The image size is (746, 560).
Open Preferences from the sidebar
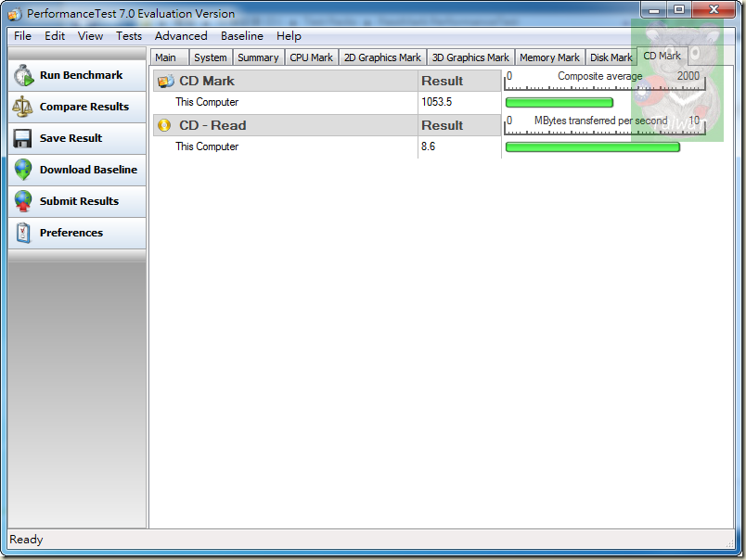click(77, 233)
